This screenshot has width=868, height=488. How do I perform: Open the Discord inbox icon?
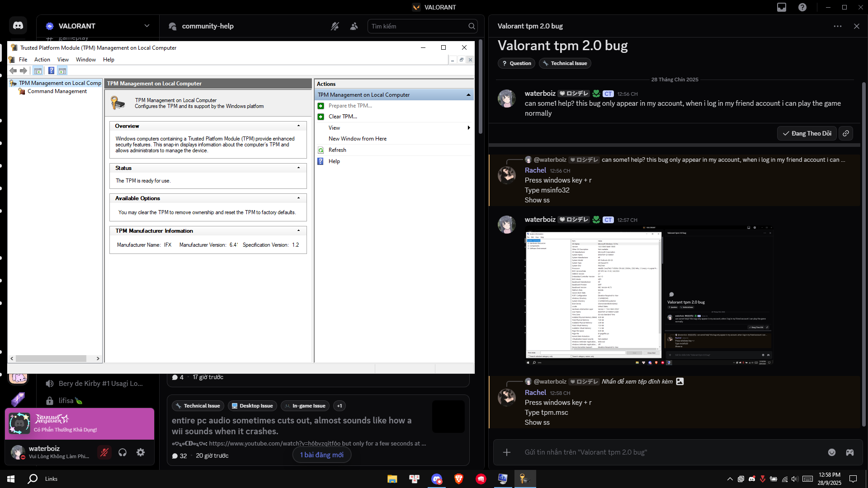pyautogui.click(x=782, y=7)
